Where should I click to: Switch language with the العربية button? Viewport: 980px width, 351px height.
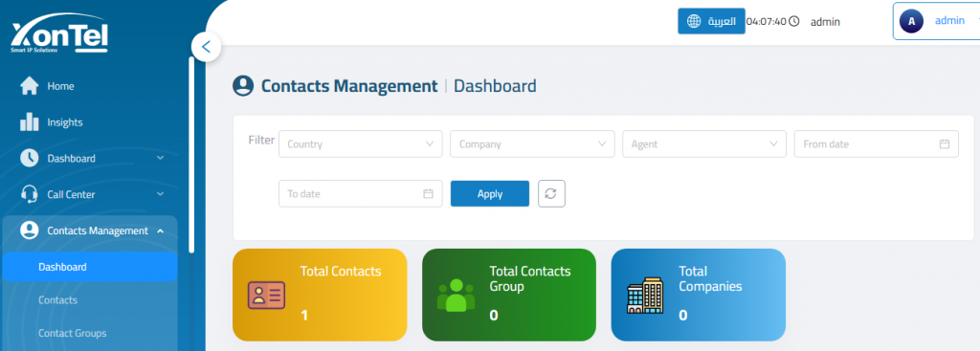tap(711, 21)
